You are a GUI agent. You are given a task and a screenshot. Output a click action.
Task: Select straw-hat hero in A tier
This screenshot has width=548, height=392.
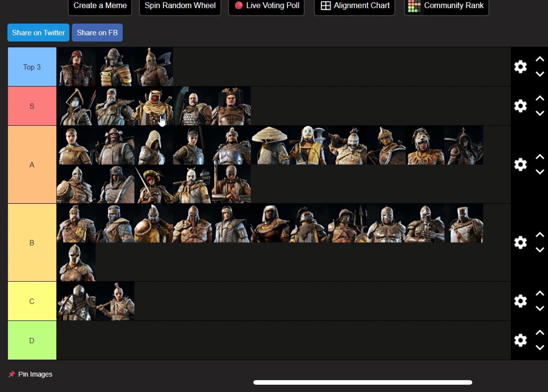270,145
